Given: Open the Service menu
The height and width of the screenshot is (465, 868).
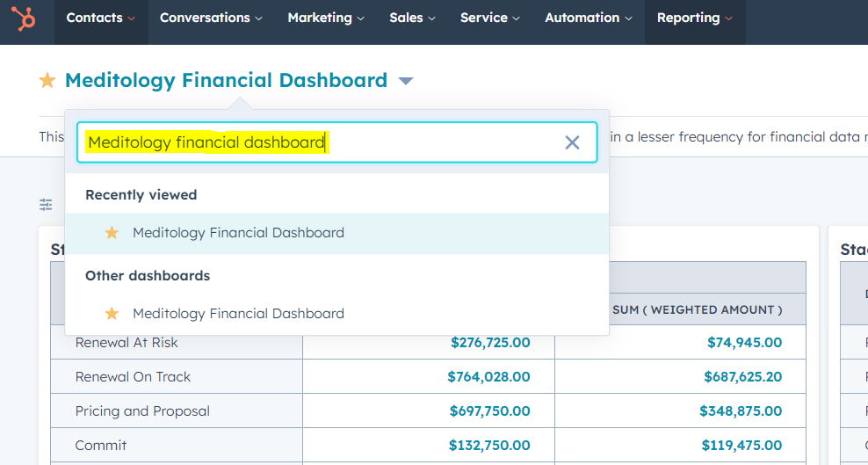Looking at the screenshot, I should tap(489, 18).
